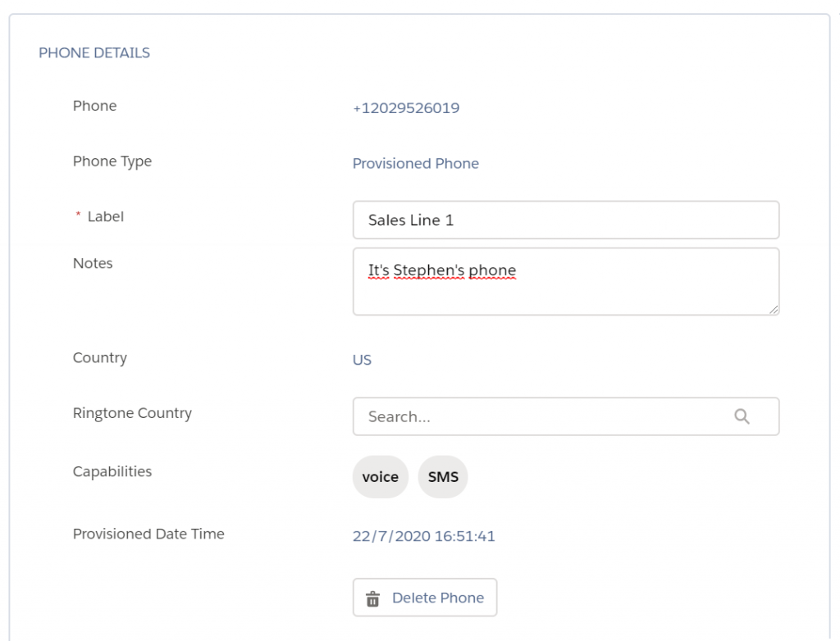The width and height of the screenshot is (840, 641).
Task: Click the trash can icon on Delete Phone
Action: 372,598
